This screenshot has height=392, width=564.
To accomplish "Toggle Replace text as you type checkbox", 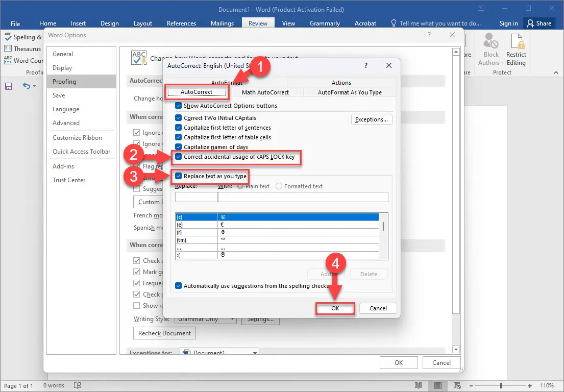I will 178,176.
